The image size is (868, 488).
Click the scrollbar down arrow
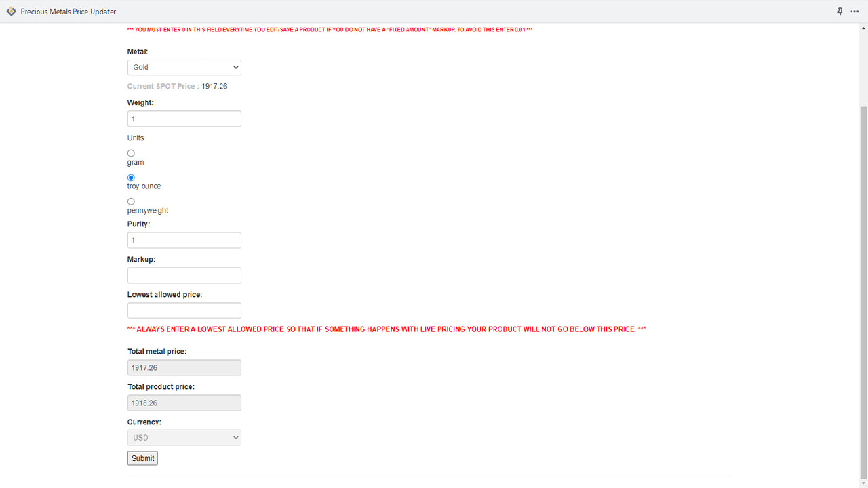pyautogui.click(x=863, y=483)
